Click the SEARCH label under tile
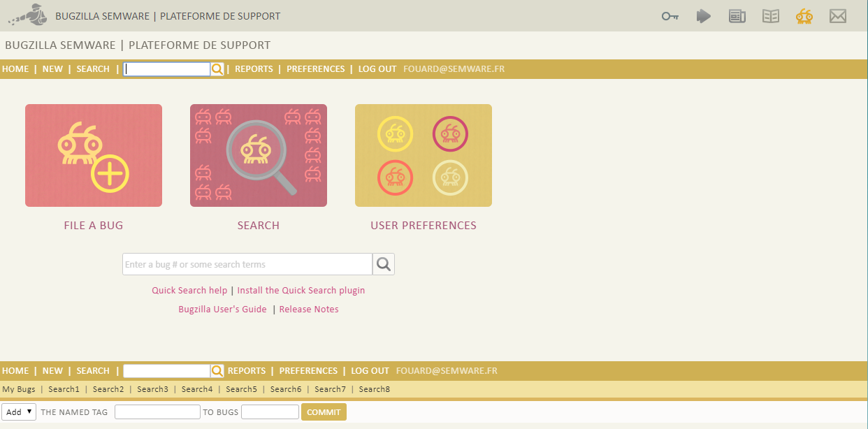Screen dimensions: 868x429 259,226
